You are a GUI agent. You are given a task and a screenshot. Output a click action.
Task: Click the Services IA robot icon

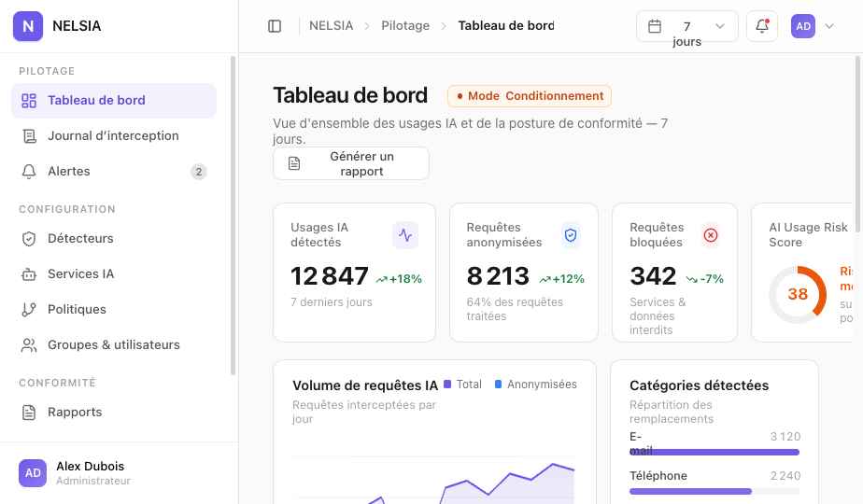pyautogui.click(x=29, y=274)
